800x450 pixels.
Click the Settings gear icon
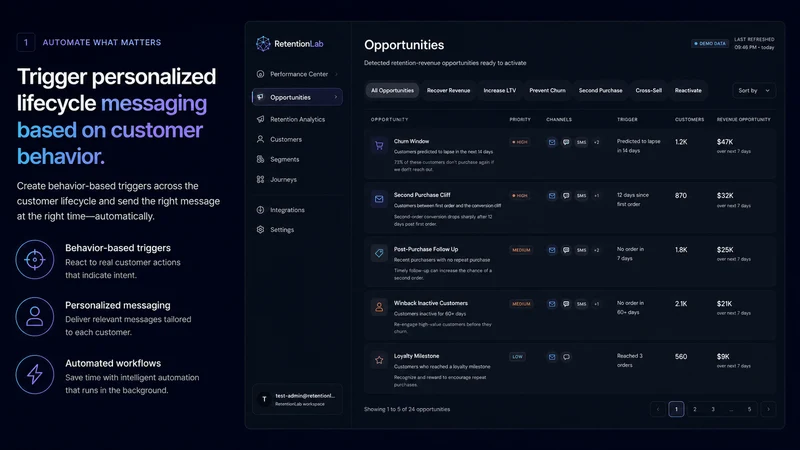260,230
